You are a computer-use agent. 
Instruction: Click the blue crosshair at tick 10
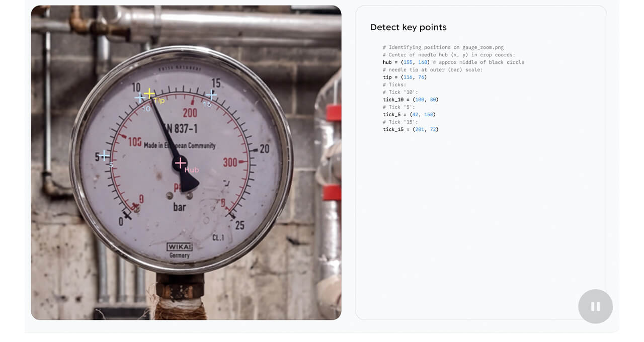click(140, 98)
